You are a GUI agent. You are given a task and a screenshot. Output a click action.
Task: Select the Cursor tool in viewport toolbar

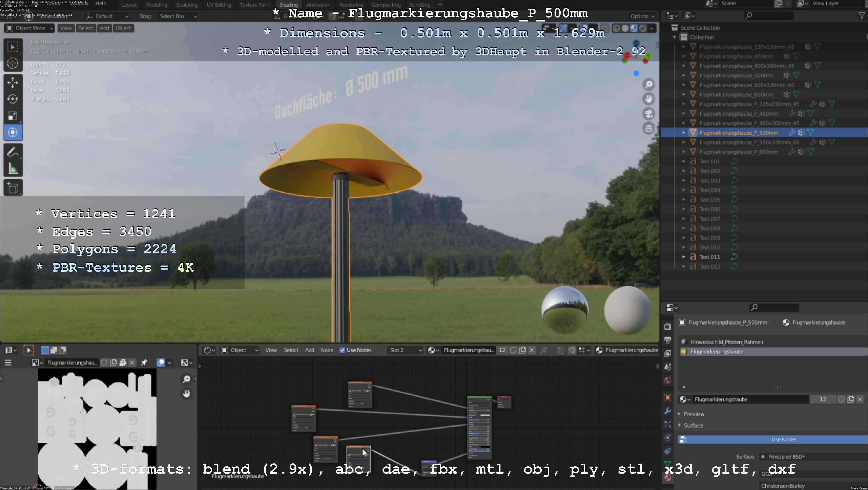coord(13,63)
